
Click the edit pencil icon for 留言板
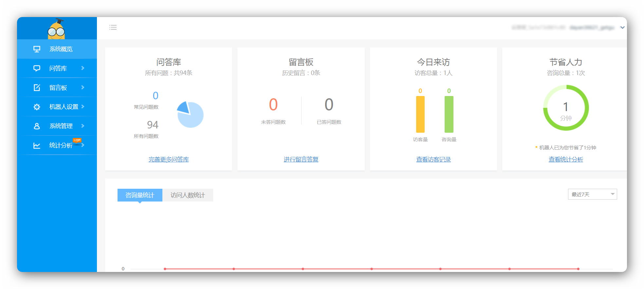point(37,87)
